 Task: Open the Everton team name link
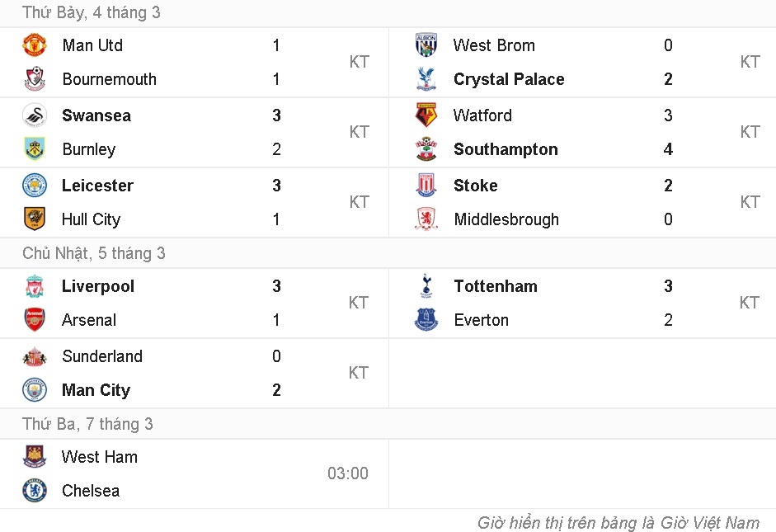point(481,320)
